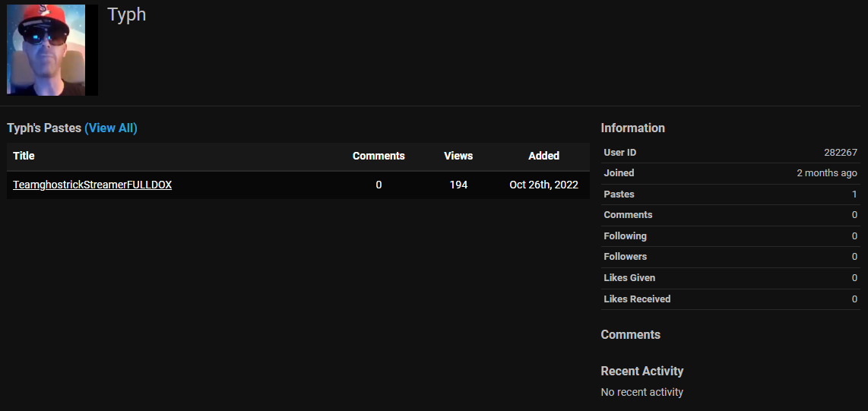Click the Added column header
The height and width of the screenshot is (411, 868).
point(543,156)
